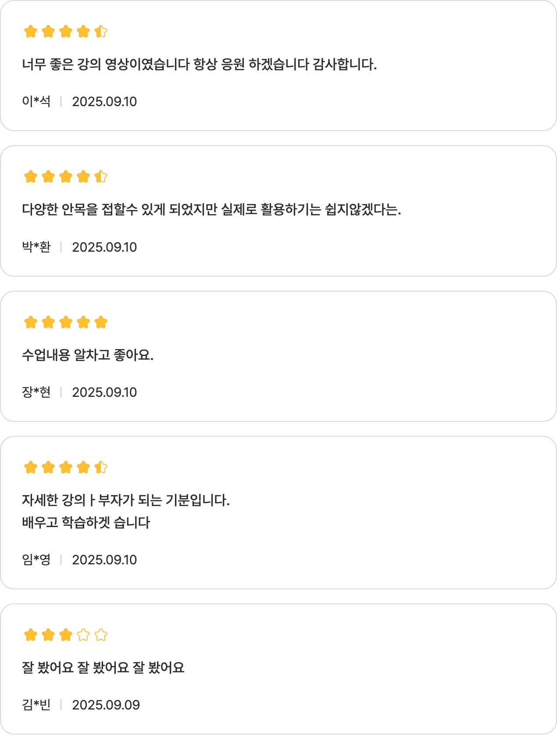Click the third star in 박*환's rating

66,177
